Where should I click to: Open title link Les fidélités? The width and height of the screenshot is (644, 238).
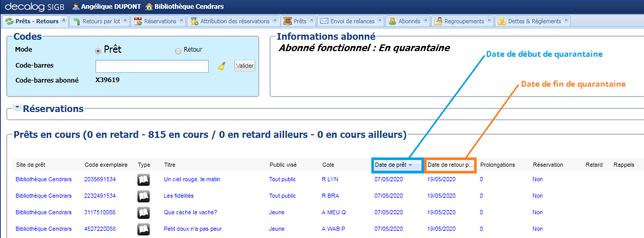[179, 196]
